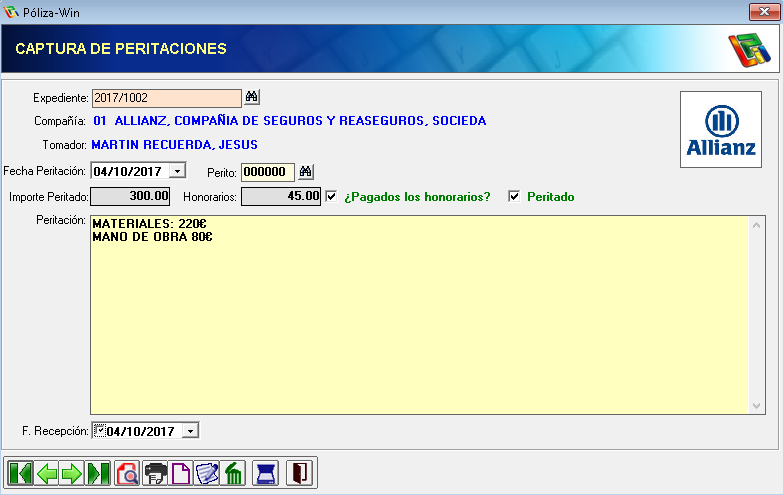Click the Fecha Peritación date 04/10/2017
Viewport: 783px width, 495px height.
[127, 171]
